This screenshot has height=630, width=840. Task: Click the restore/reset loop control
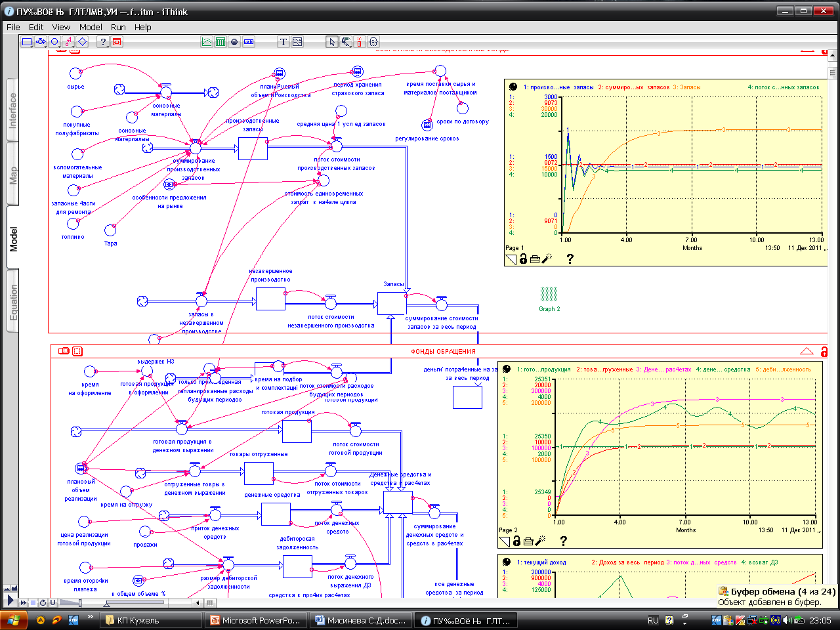pos(43,602)
